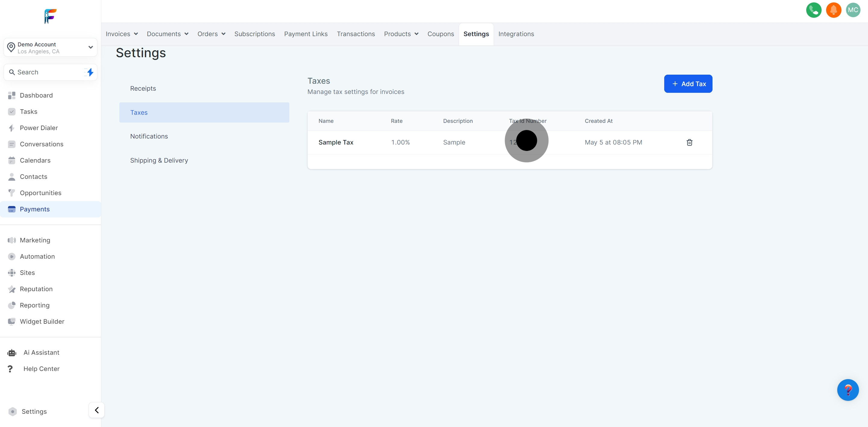Open the blue help question bubble

pos(848,390)
